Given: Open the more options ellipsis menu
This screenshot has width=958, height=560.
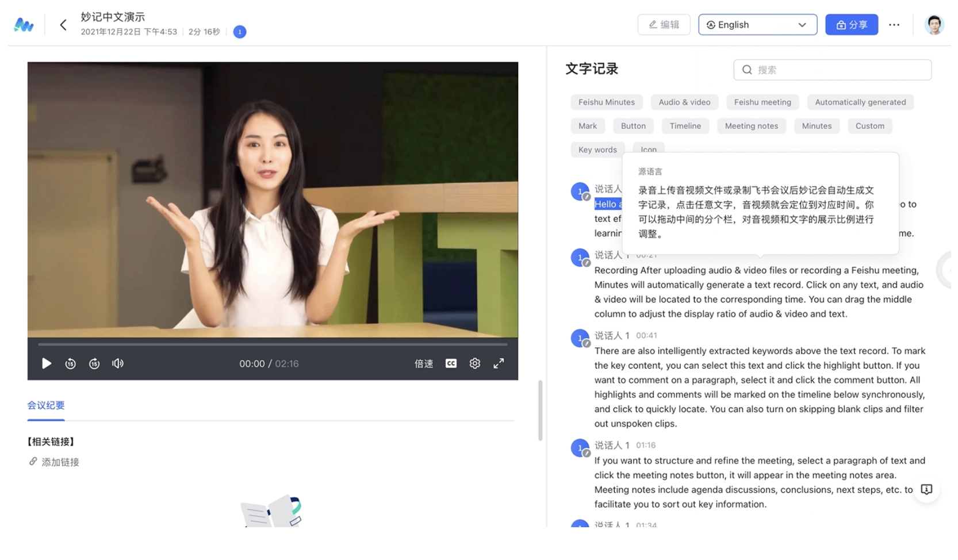Looking at the screenshot, I should click(x=894, y=25).
